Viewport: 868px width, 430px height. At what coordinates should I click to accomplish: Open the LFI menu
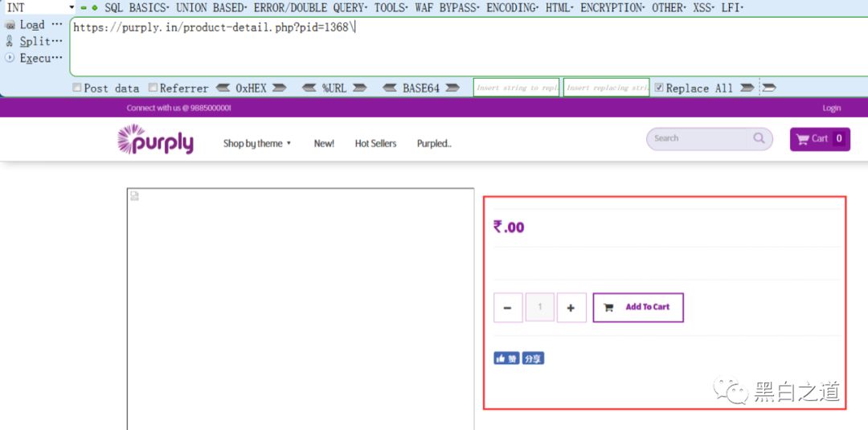pyautogui.click(x=732, y=8)
